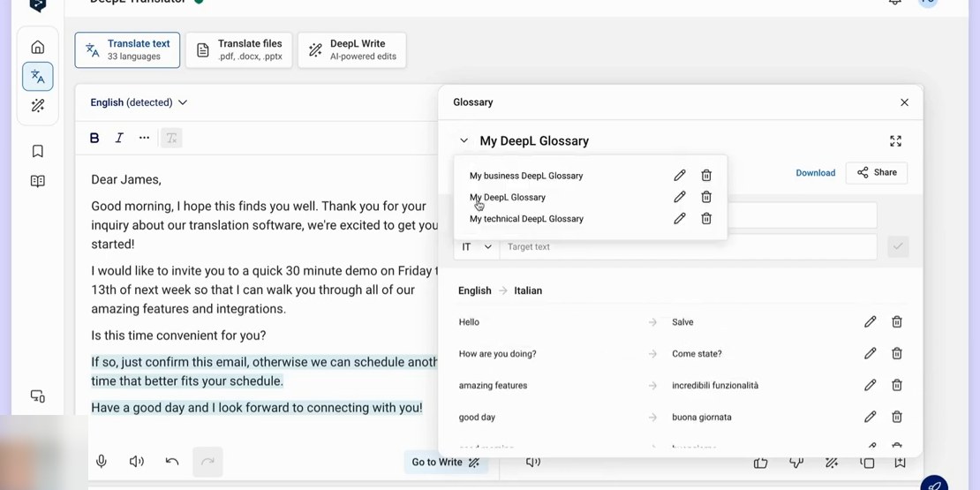Image resolution: width=980 pixels, height=490 pixels.
Task: Delete the Hello → Salve entry
Action: pos(897,322)
